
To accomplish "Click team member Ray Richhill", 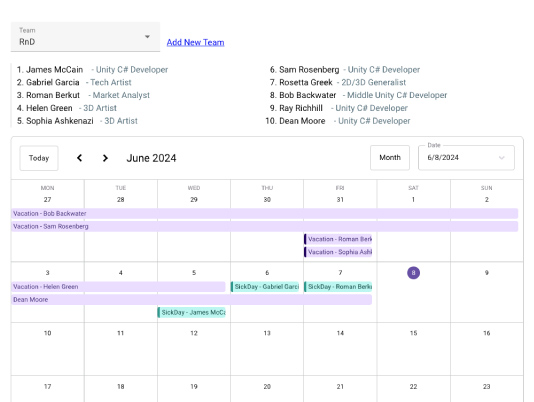I will tap(301, 108).
